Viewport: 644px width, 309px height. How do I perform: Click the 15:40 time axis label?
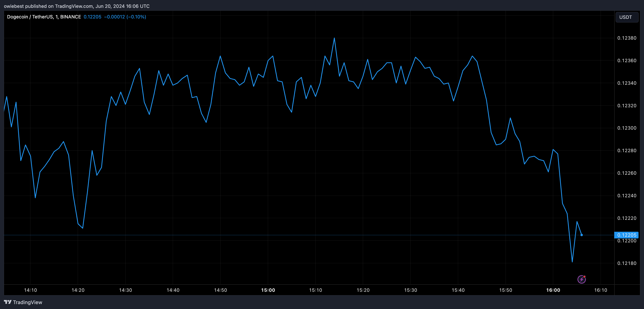coord(458,290)
